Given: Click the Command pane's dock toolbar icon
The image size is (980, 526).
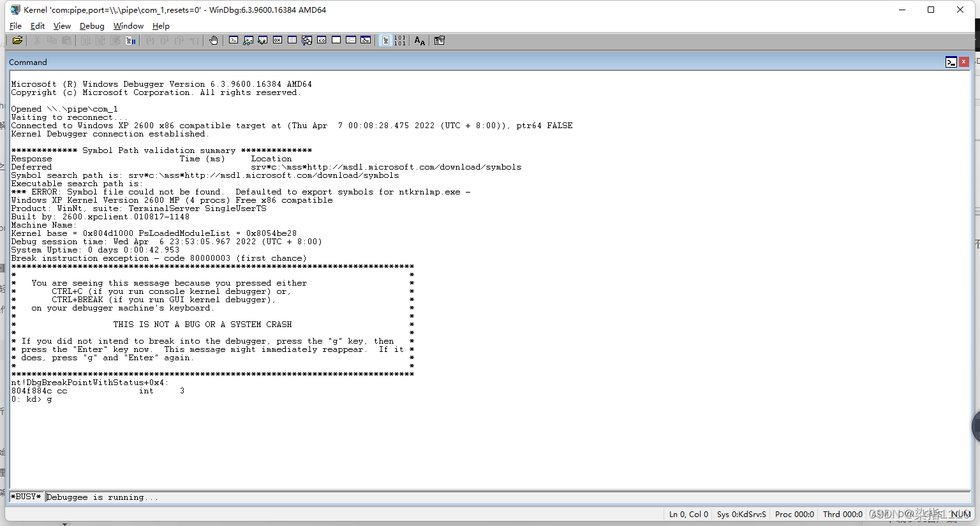Looking at the screenshot, I should 951,62.
